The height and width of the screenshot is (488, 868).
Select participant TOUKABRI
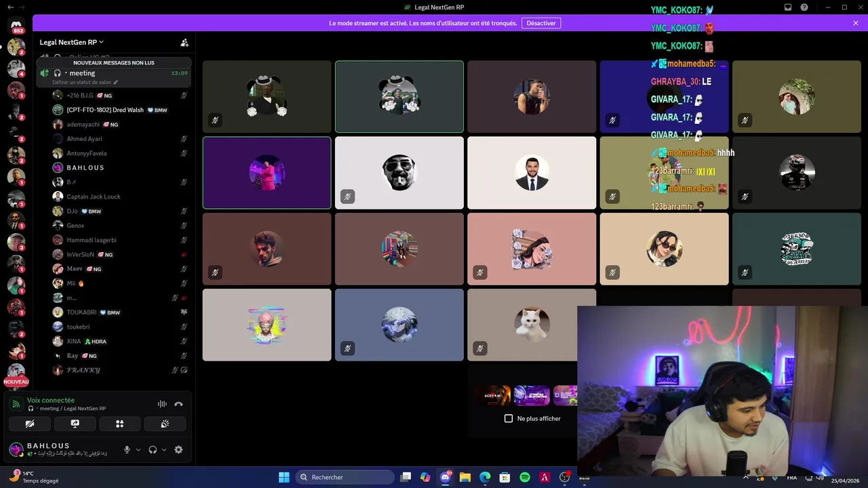120,312
